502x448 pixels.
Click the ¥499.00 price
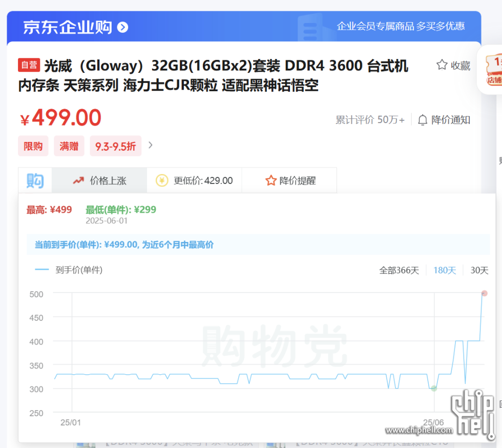click(x=61, y=117)
